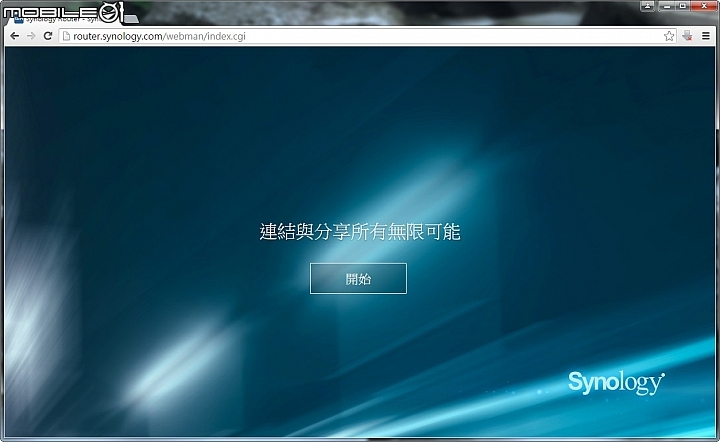Bookmark this page with the star icon
720x442 pixels.
coord(669,36)
